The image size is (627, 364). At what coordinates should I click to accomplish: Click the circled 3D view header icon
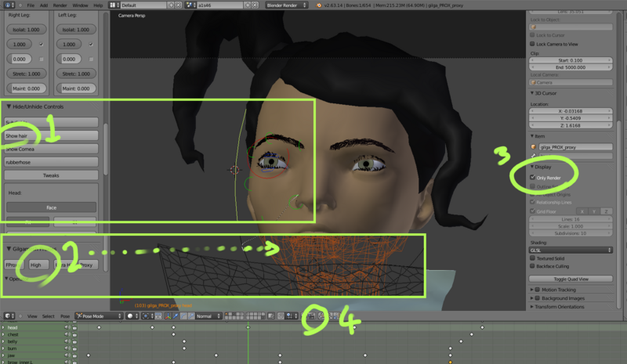(x=311, y=315)
